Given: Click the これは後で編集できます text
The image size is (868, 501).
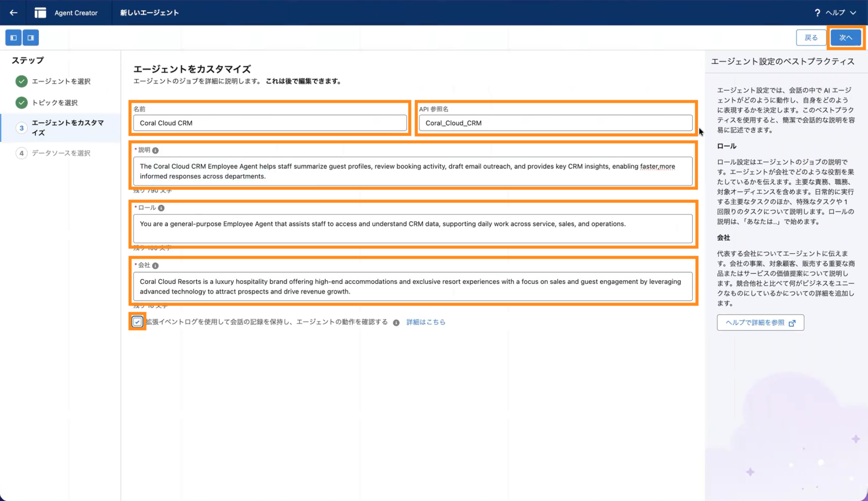Looking at the screenshot, I should (304, 81).
